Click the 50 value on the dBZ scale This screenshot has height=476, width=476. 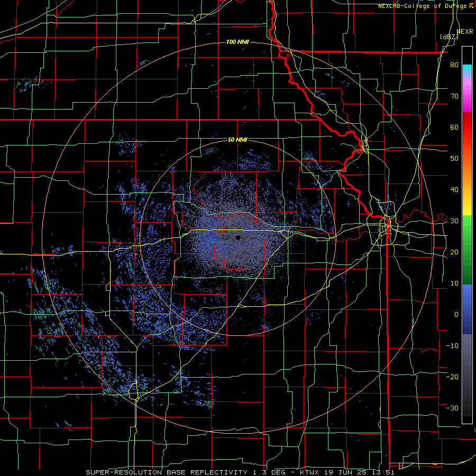tap(454, 159)
